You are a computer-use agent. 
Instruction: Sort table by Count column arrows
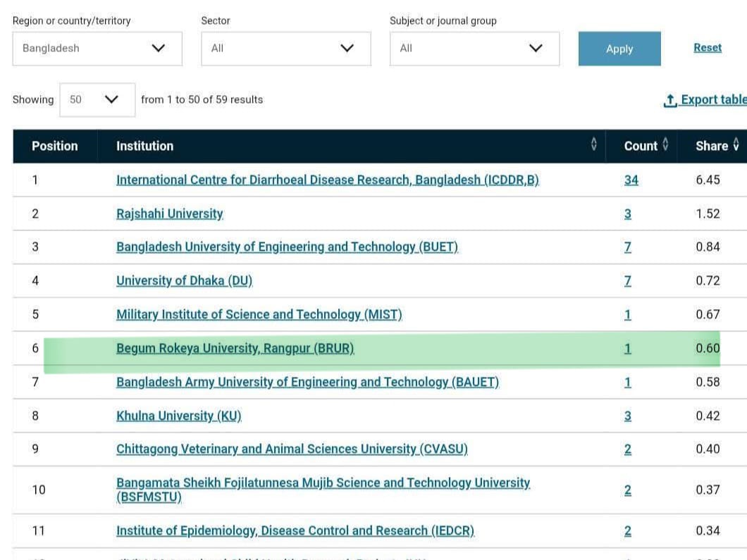tap(665, 144)
